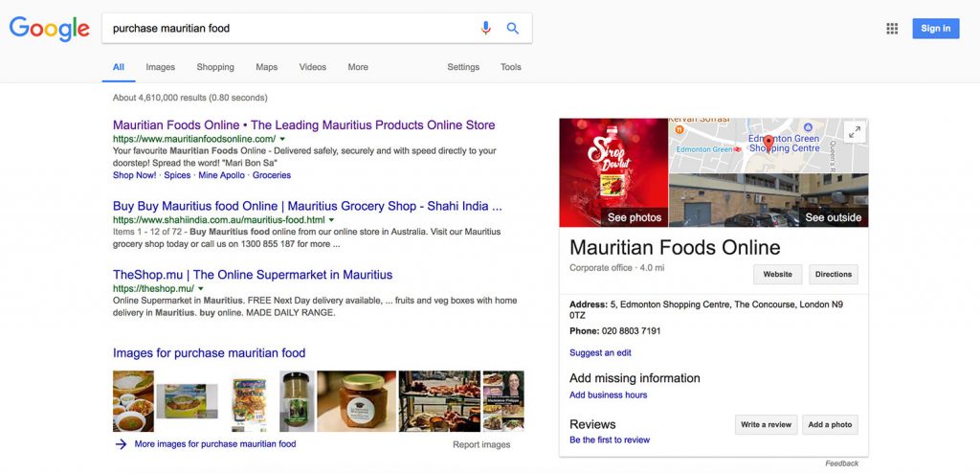Open the More search categories menu
Viewport: 980px width, 473px height.
click(x=358, y=67)
